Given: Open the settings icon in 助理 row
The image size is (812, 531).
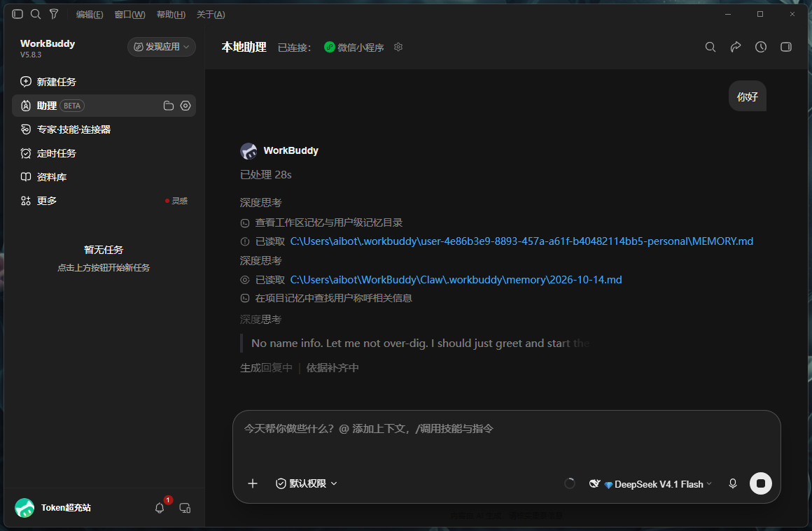Looking at the screenshot, I should (x=185, y=106).
